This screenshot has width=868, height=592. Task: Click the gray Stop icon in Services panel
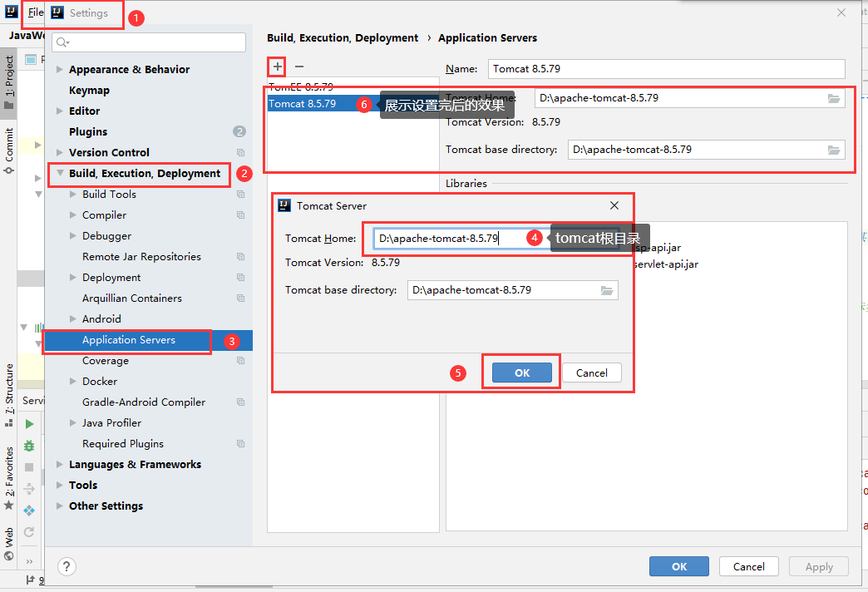click(29, 467)
